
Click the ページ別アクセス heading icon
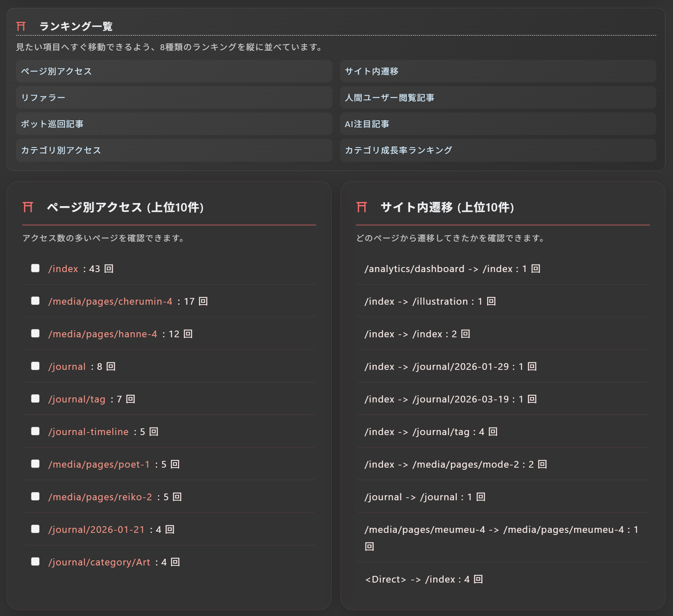coord(29,206)
